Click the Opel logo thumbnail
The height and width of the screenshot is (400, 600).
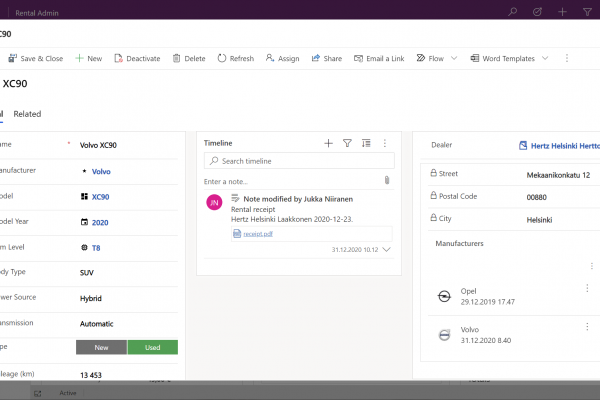tap(444, 296)
